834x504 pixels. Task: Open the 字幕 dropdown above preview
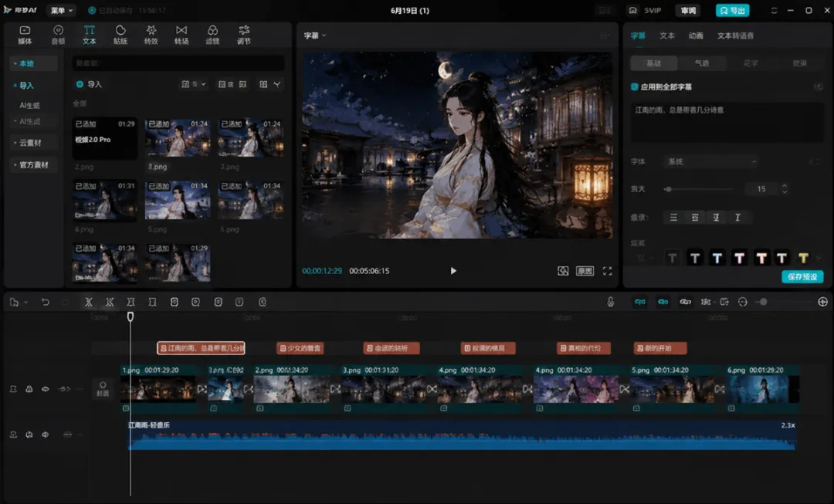[315, 36]
